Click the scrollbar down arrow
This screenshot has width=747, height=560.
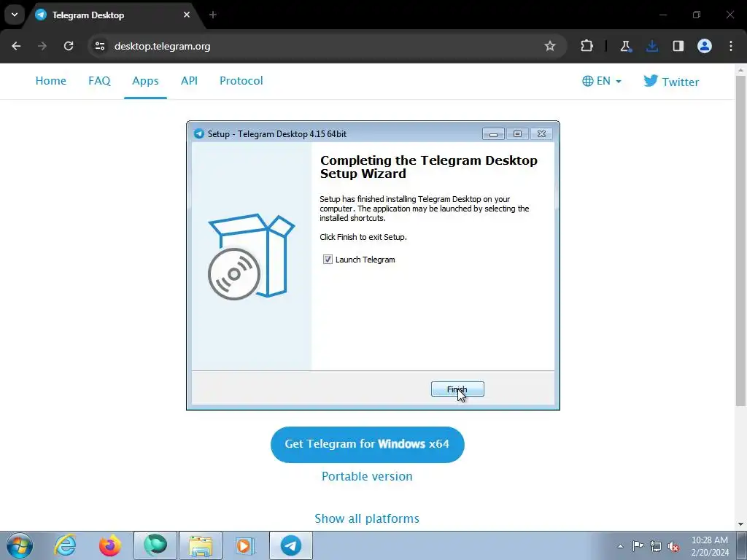pyautogui.click(x=741, y=524)
